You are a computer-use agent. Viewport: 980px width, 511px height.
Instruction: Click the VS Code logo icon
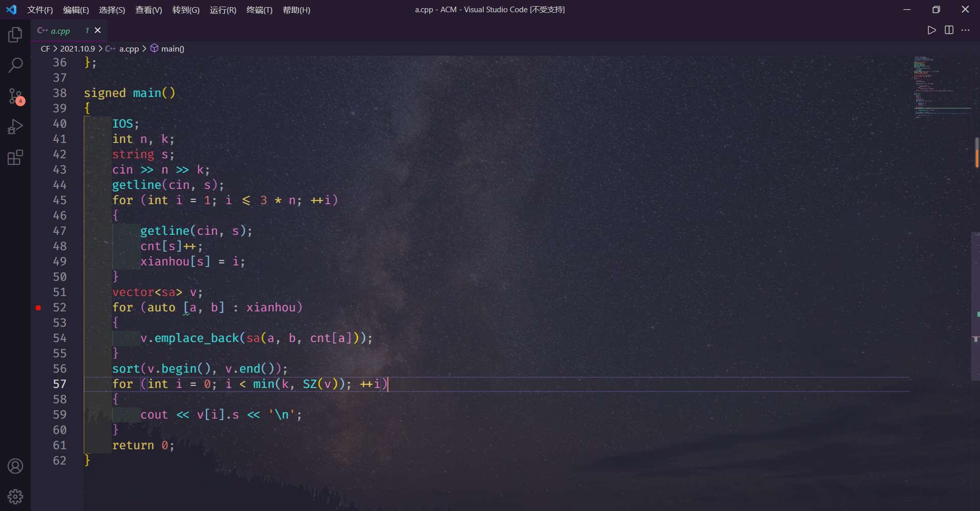tap(11, 10)
